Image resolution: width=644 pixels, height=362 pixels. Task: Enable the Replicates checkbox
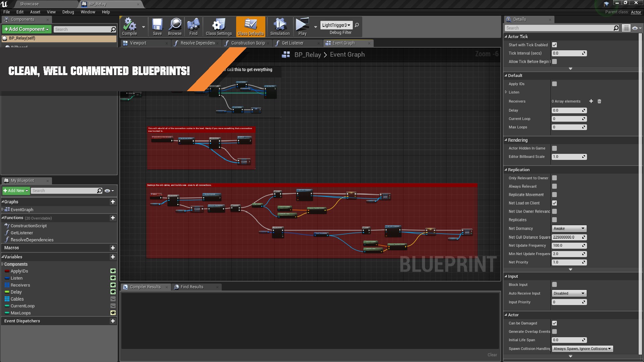554,220
